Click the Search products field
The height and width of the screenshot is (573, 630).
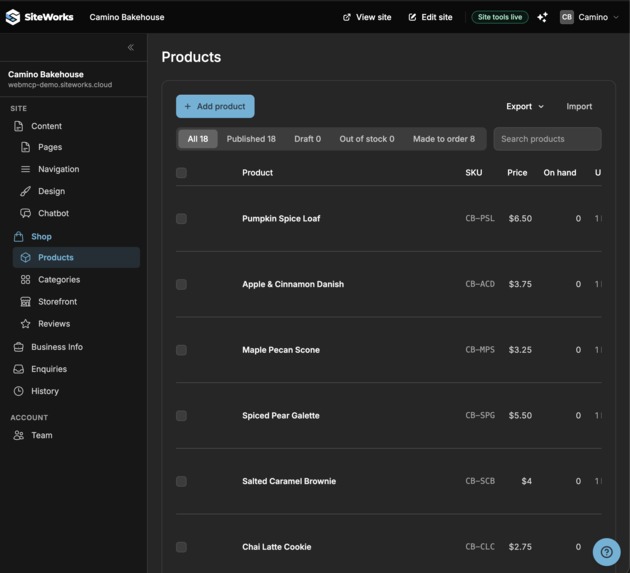(x=547, y=139)
